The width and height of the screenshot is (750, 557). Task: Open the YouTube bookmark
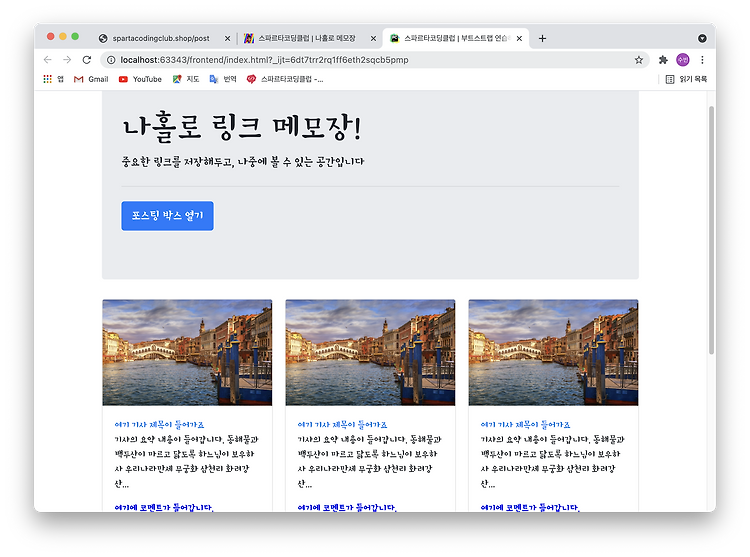[140, 79]
